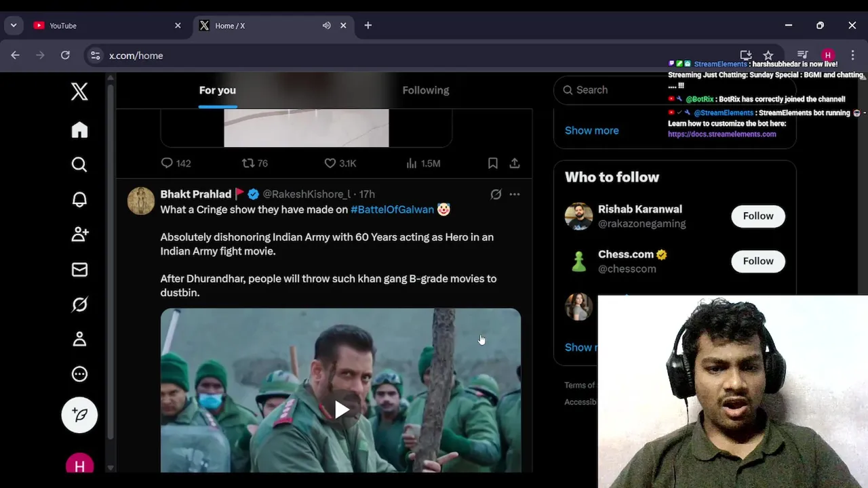Click the compose Post button
Viewport: 868px width, 488px height.
79,415
